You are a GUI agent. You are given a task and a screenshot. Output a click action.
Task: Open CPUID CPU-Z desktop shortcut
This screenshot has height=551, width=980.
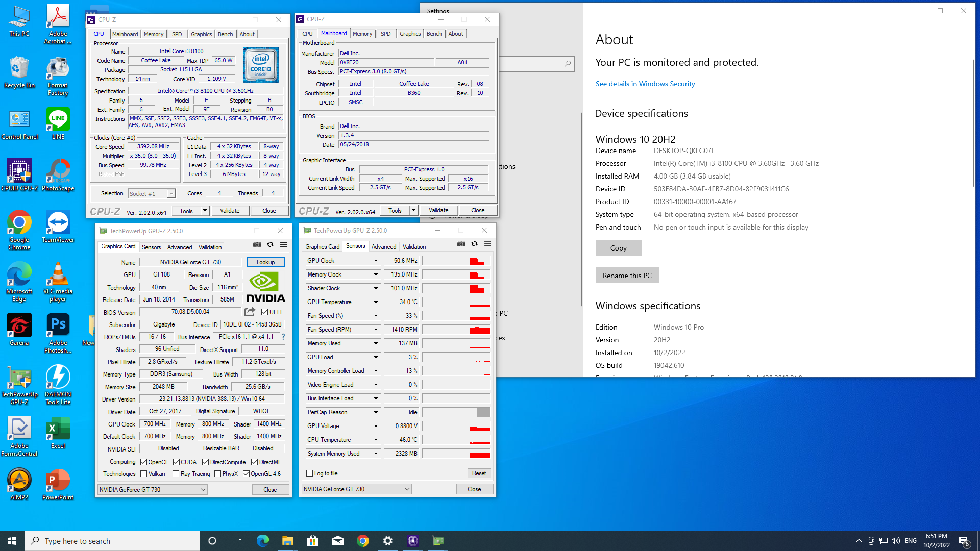[x=19, y=175]
